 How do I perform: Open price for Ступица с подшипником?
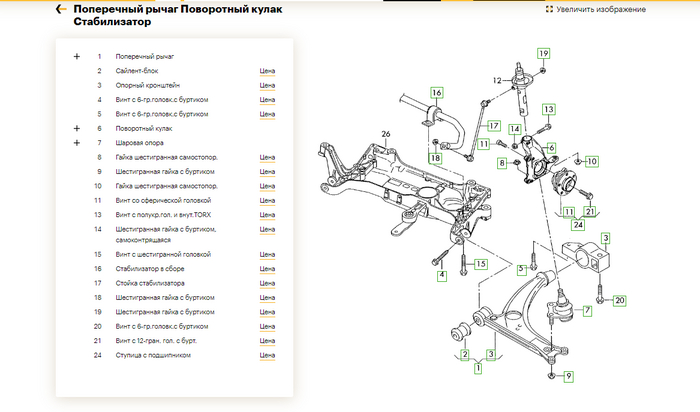[x=267, y=355]
